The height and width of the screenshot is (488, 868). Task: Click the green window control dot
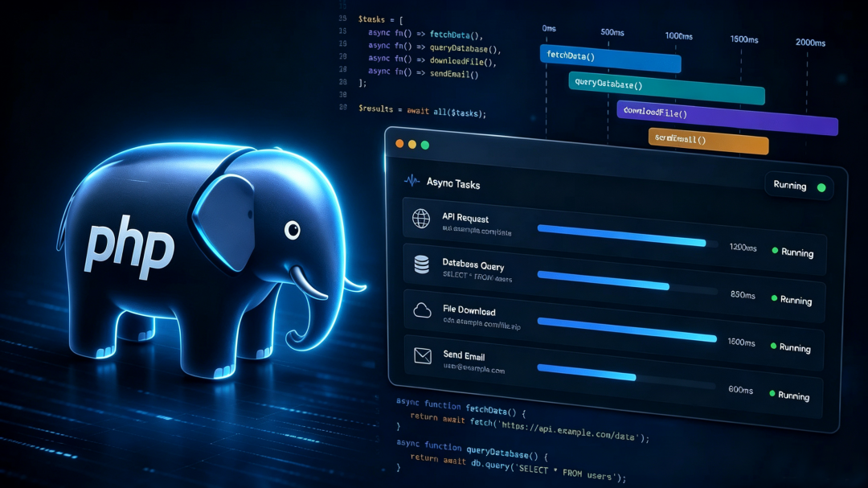tap(425, 146)
